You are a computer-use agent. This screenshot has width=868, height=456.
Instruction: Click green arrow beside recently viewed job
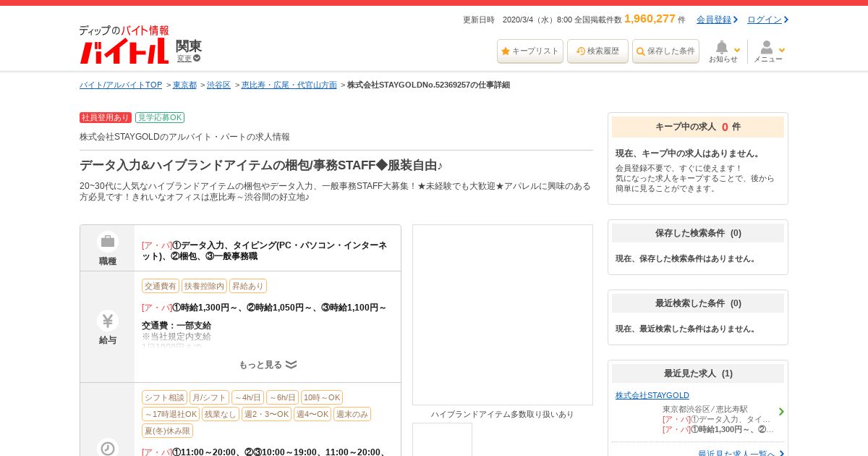781,412
